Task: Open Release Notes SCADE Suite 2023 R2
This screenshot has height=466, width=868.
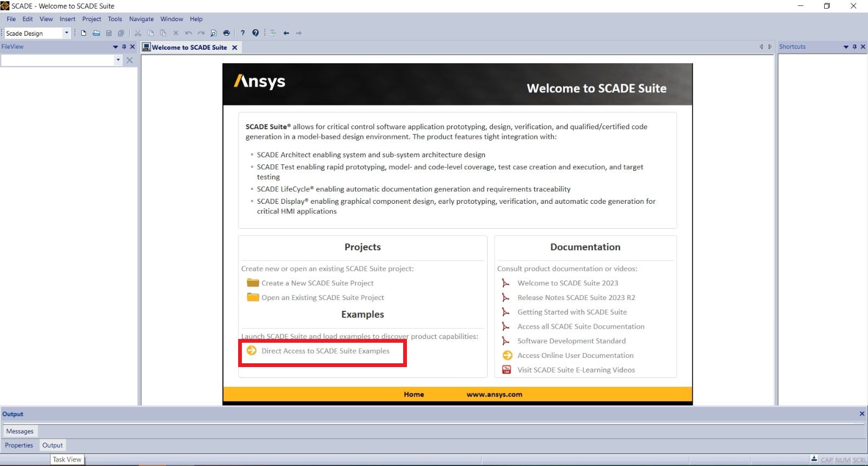Action: [576, 297]
